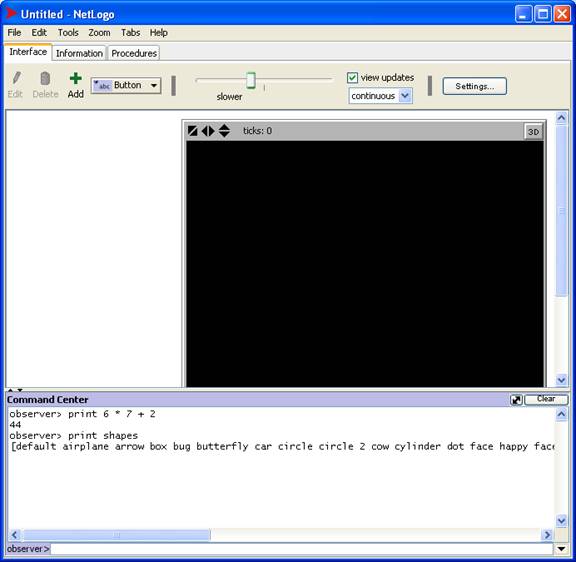Click the horizontal arrows view-width icon
This screenshot has width=576, height=562.
point(208,131)
